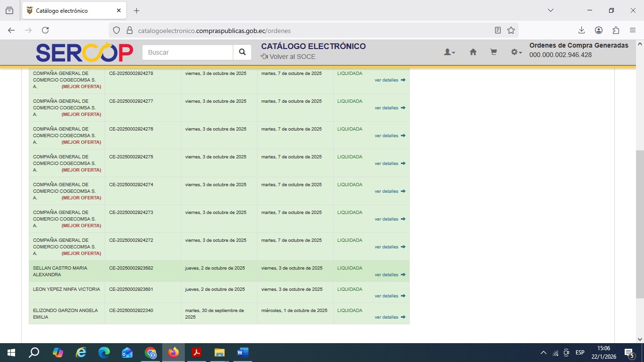
Task: Click the search magnifier button in SERCOP header
Action: (242, 52)
